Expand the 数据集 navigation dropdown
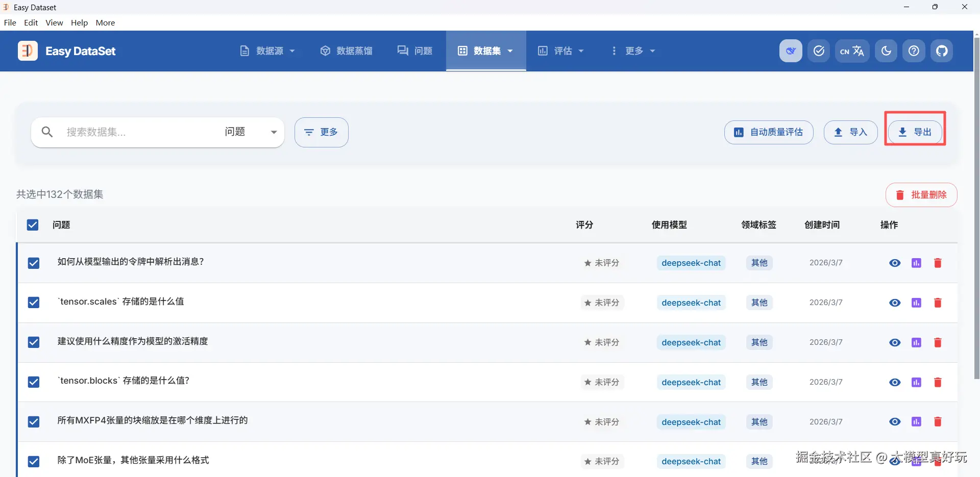Screen dimensions: 980x477 (x=485, y=51)
